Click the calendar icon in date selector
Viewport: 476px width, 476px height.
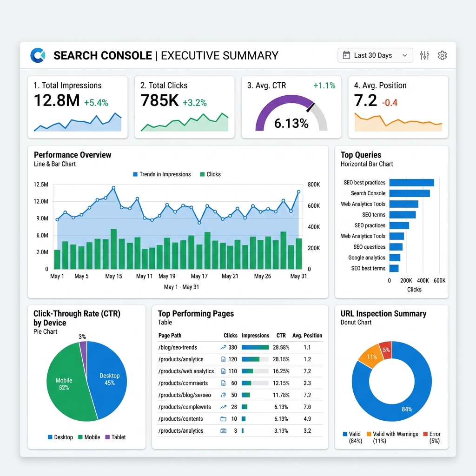[x=346, y=55]
